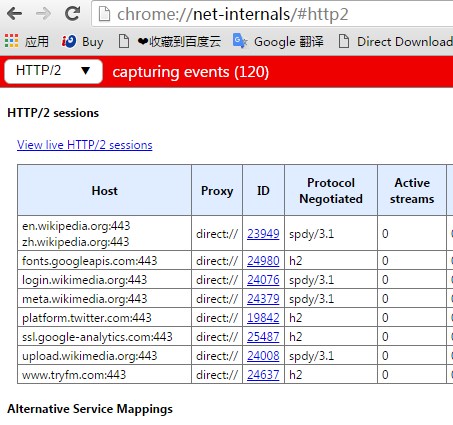Open session ID 23949 link
The height and width of the screenshot is (425, 453).
263,234
